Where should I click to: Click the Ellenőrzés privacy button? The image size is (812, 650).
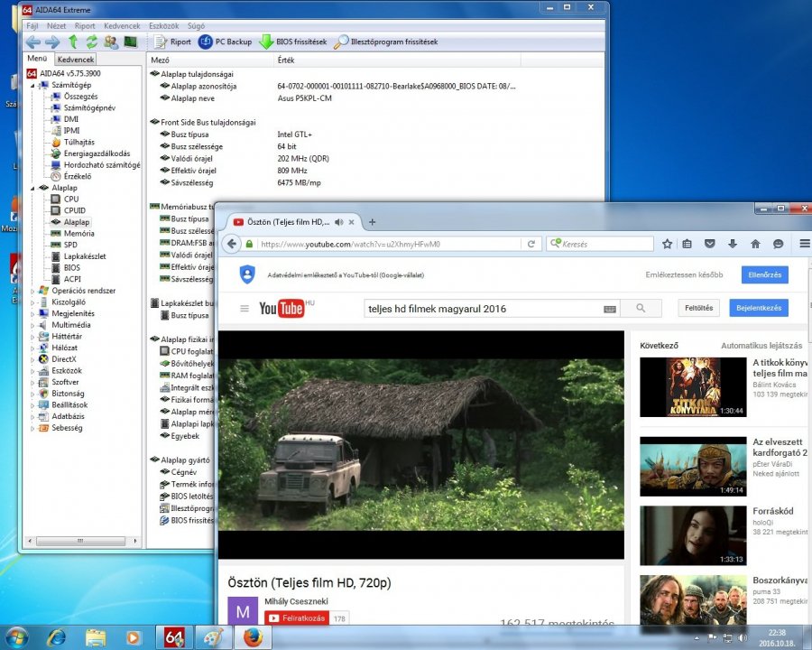(x=765, y=274)
